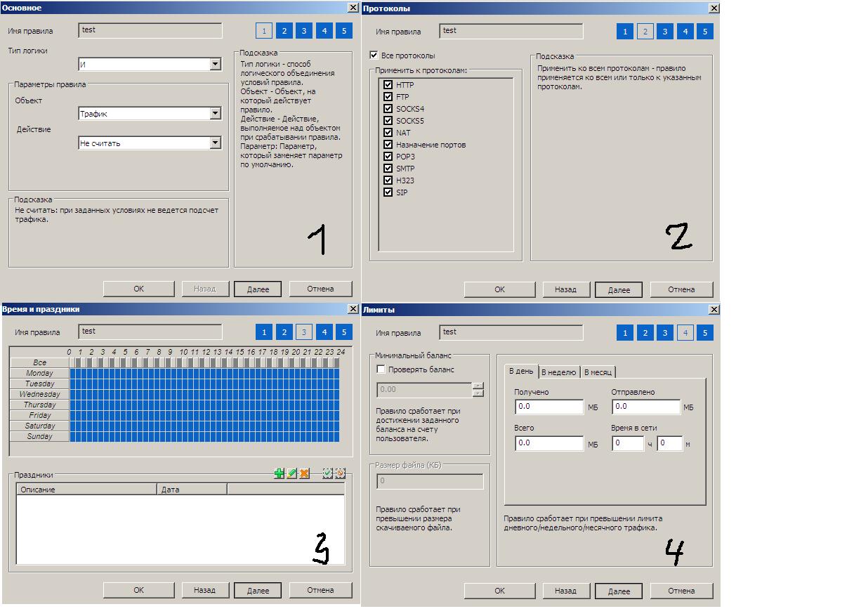The width and height of the screenshot is (854, 616).
Task: Edit the holiday using the pencil icon
Action: 292,474
